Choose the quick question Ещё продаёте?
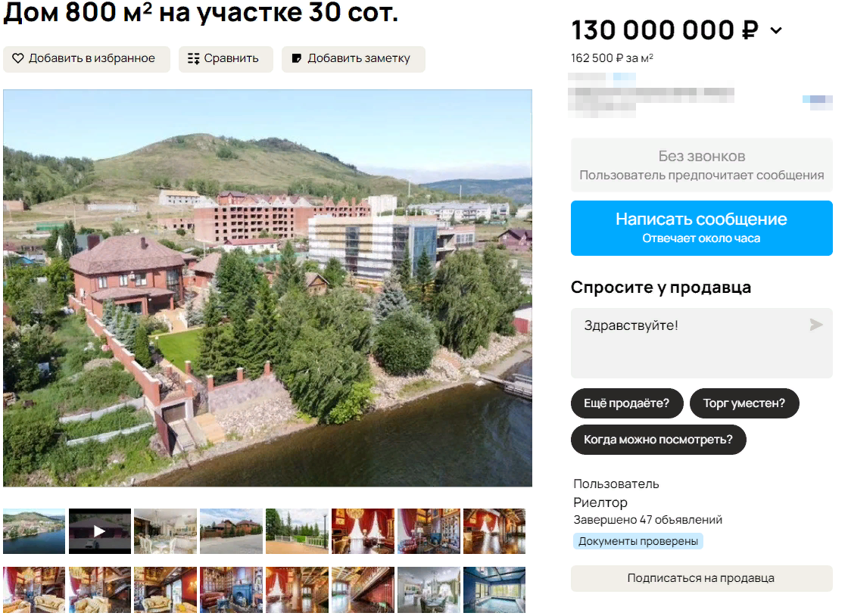The height and width of the screenshot is (616, 848). [x=627, y=403]
